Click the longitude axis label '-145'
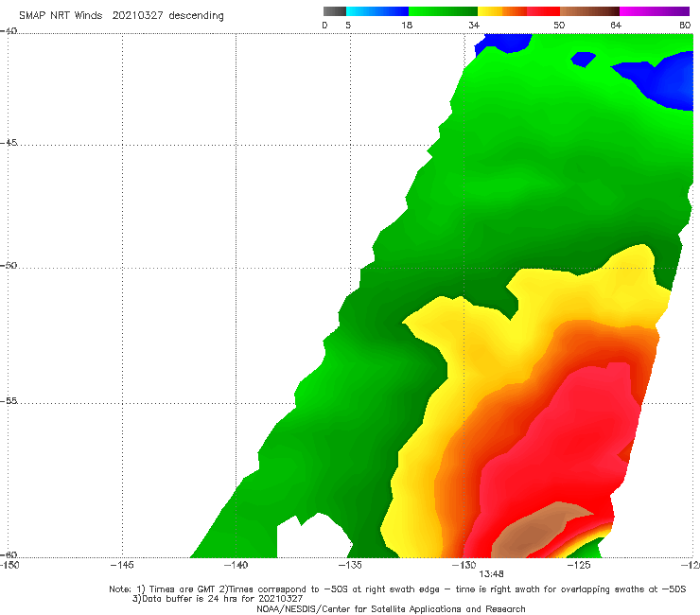The image size is (700, 615). pyautogui.click(x=122, y=565)
